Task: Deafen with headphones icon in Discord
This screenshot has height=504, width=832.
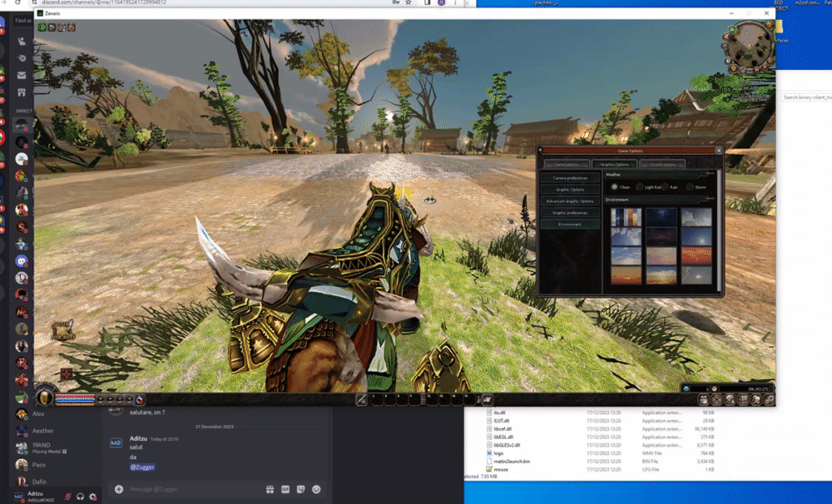Action: coord(80,497)
